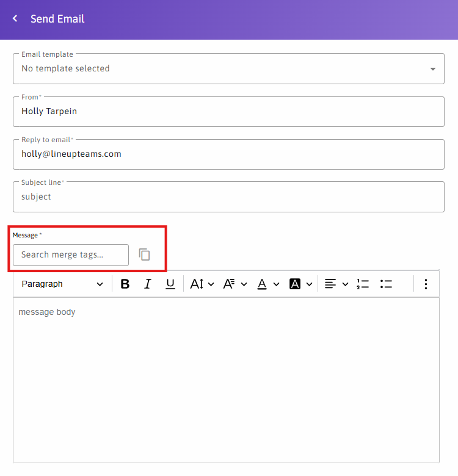Click the Subject line field
Viewport: 458px width, 476px height.
point(229,197)
